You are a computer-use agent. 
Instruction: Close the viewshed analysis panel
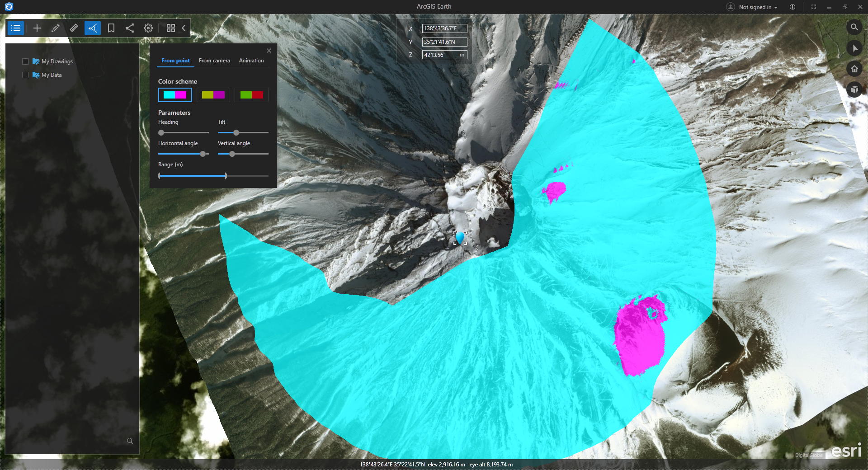click(x=269, y=51)
